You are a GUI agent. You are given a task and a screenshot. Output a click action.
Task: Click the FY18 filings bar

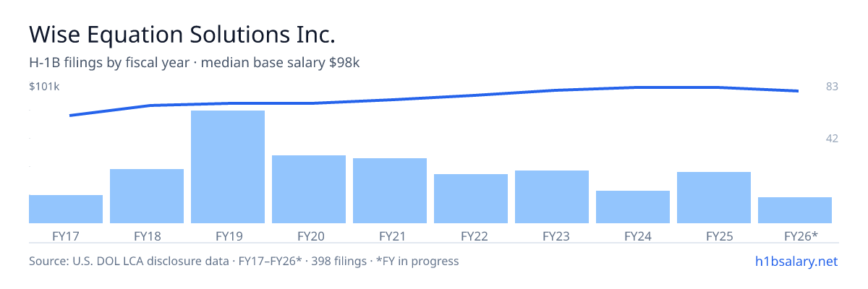(x=147, y=196)
